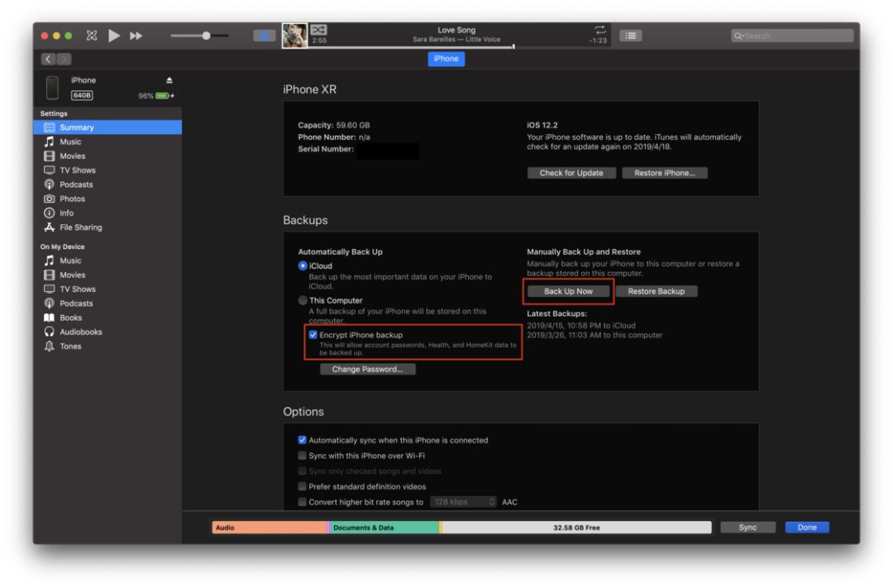This screenshot has height=588, width=893.
Task: Click the 64GB capacity badge
Action: (82, 95)
